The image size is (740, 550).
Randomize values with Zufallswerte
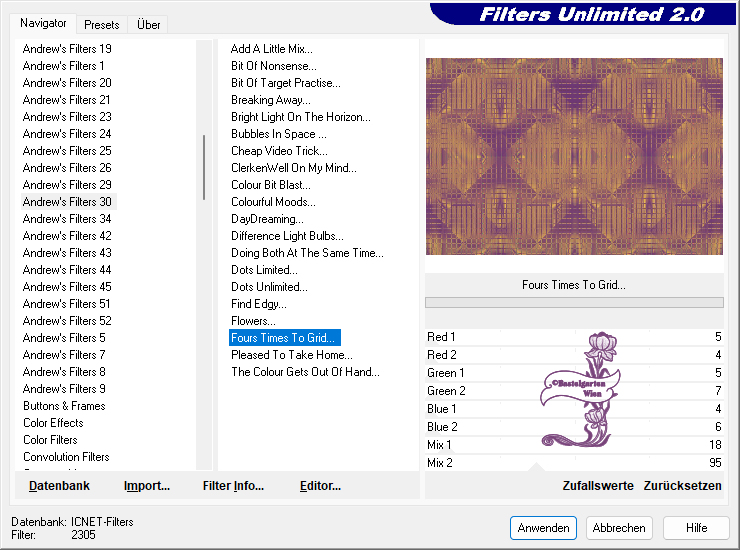click(x=597, y=486)
